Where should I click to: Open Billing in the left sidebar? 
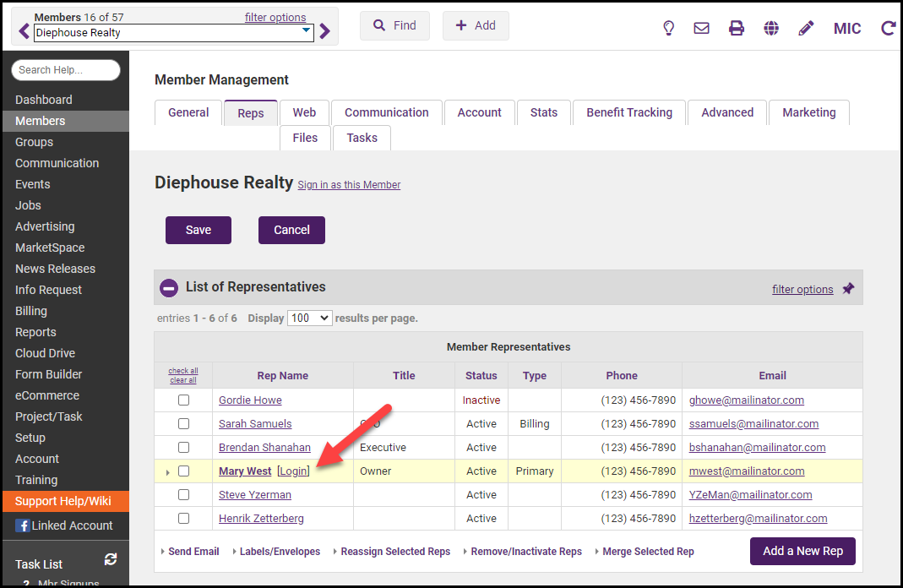click(31, 311)
